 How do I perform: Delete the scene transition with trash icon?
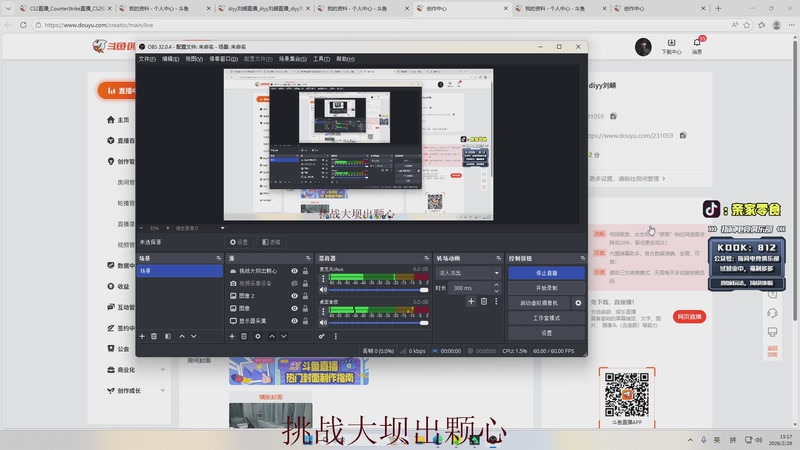(484, 302)
